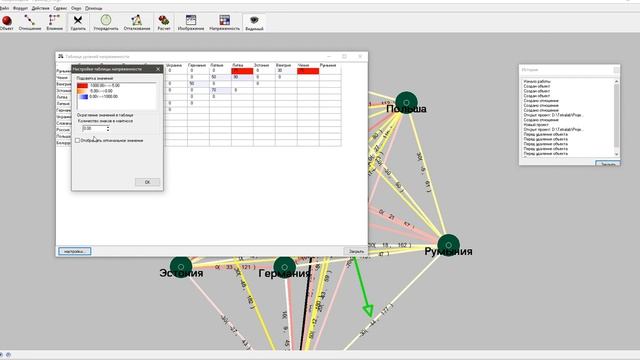
Task: Click the orange highlight color swatch
Action: (x=83, y=91)
